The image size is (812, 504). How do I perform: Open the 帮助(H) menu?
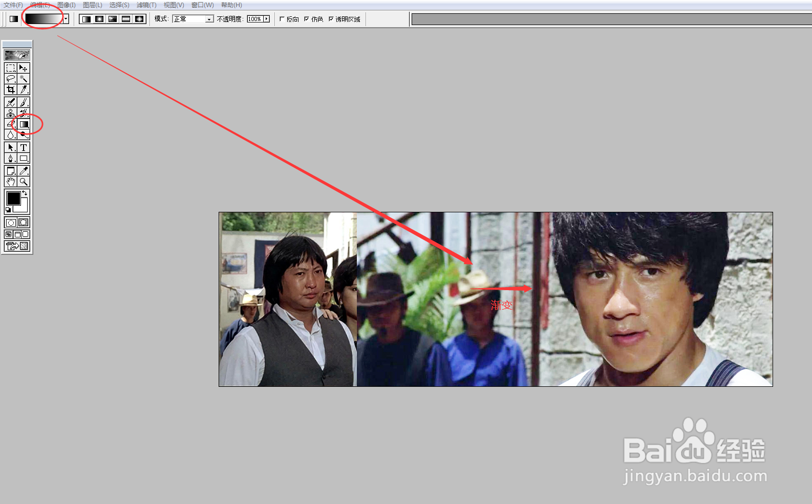(231, 5)
